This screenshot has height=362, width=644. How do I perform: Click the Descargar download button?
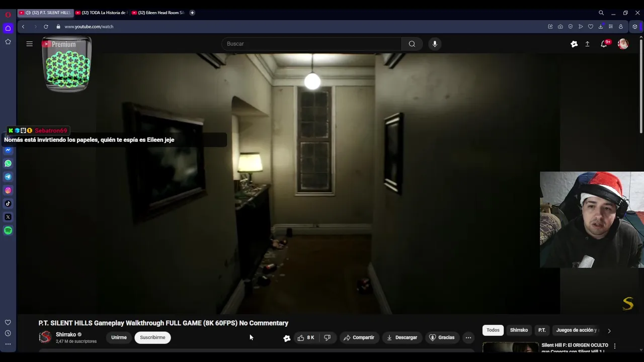(401, 337)
